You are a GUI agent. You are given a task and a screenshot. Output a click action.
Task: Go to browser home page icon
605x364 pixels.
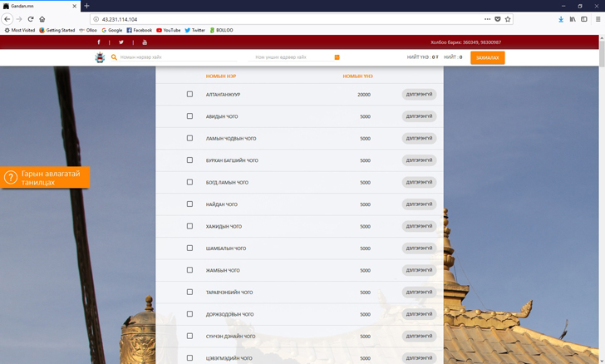(42, 19)
